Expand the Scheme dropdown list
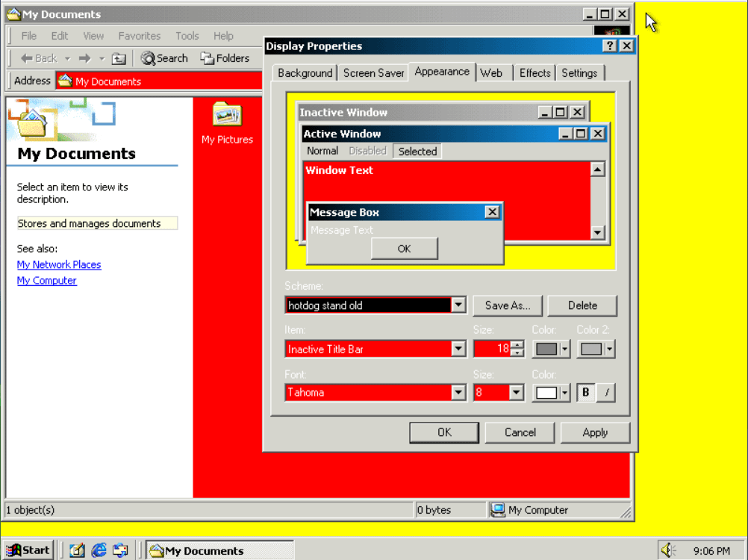Image resolution: width=748 pixels, height=560 pixels. click(x=458, y=305)
